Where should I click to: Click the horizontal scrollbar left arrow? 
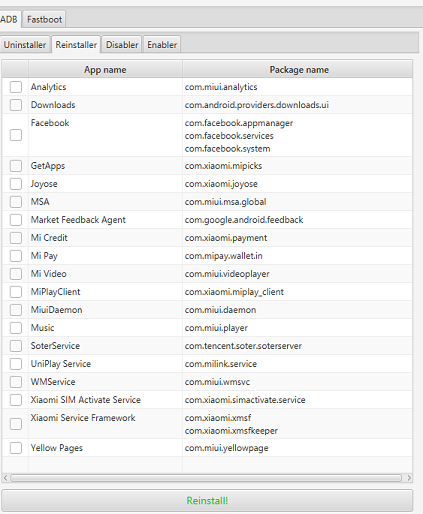click(5, 478)
